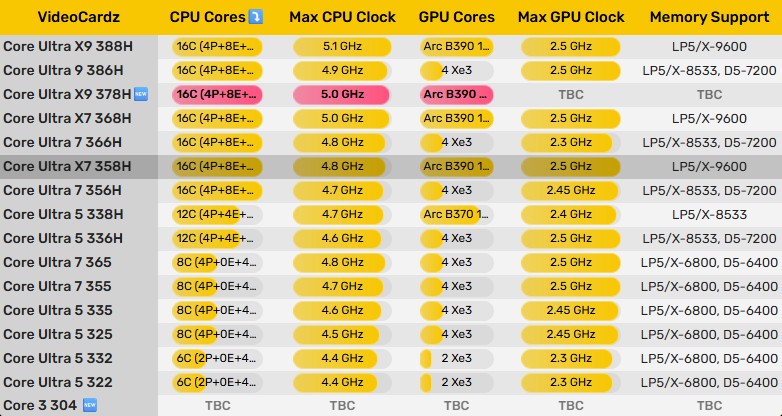Open the Core Ultra 5 338H entry

click(x=63, y=214)
